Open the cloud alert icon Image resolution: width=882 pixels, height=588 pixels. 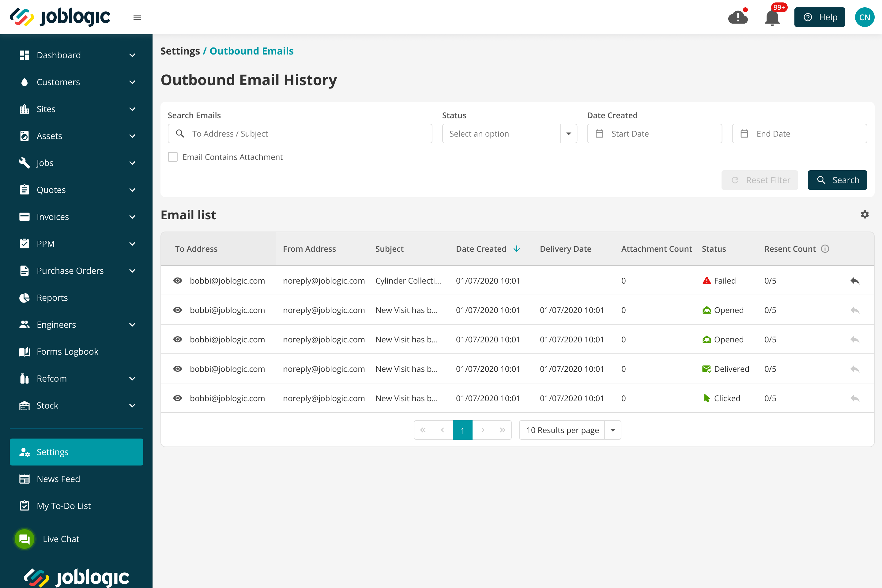(738, 17)
